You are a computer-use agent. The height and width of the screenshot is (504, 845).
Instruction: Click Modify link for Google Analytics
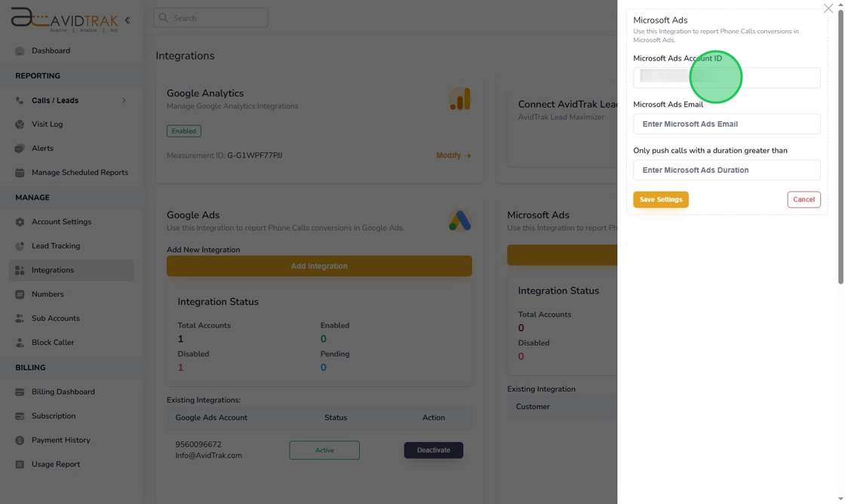[453, 155]
